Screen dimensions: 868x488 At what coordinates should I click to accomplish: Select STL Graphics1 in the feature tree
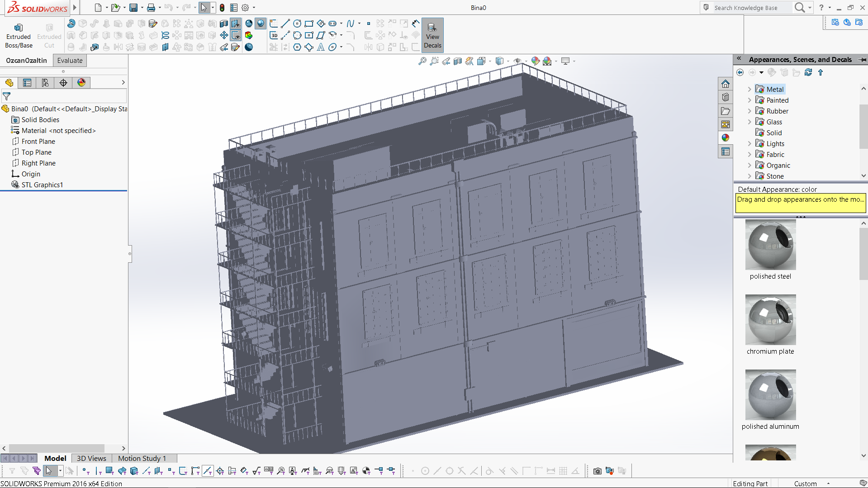point(37,185)
